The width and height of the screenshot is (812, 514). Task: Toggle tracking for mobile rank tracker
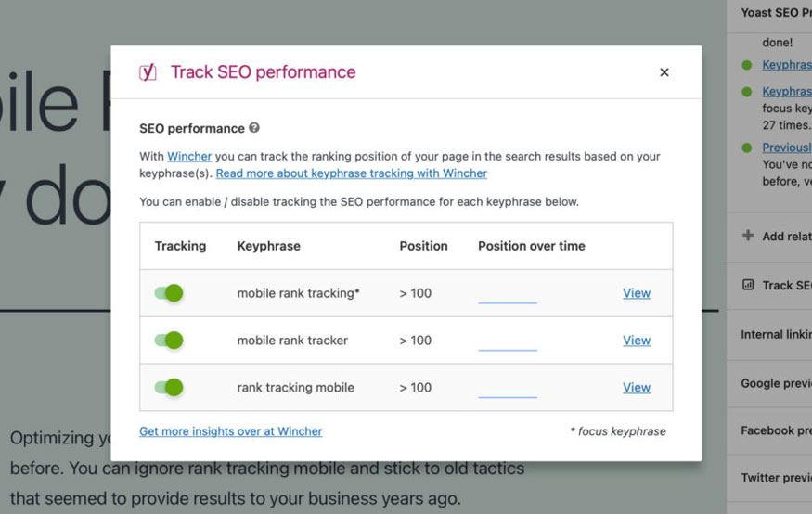[169, 341]
